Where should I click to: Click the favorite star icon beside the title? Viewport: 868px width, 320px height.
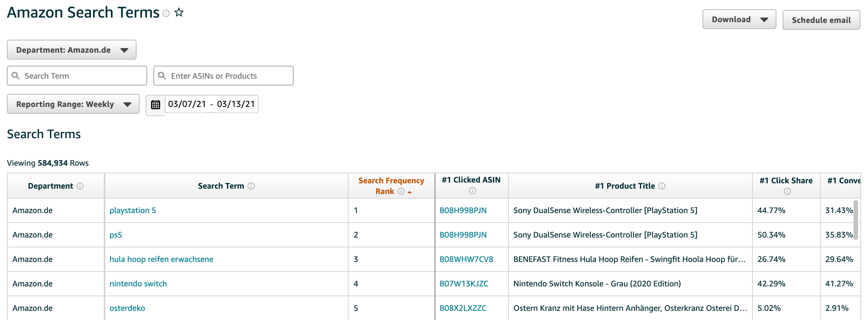[179, 13]
